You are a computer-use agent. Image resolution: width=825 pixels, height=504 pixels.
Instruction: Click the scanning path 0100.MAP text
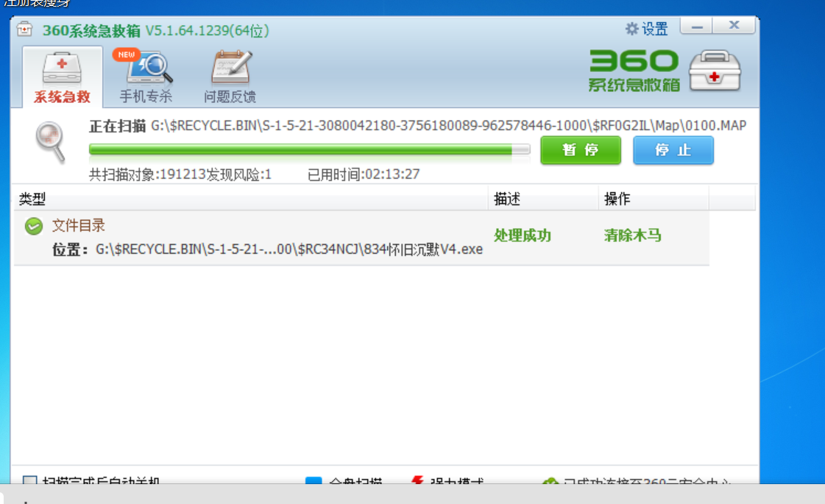pos(448,126)
